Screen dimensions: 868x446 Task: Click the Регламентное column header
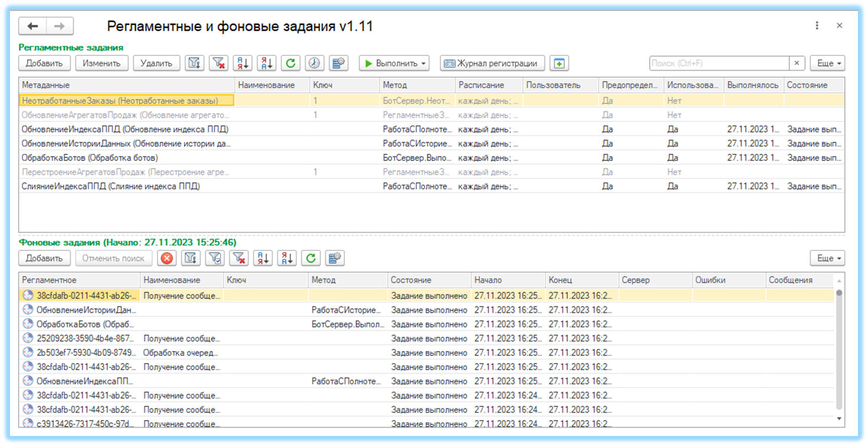80,280
